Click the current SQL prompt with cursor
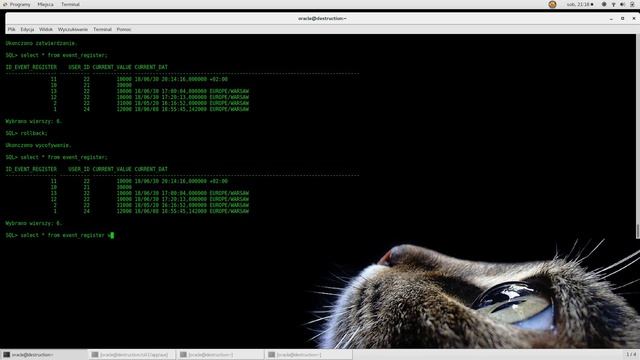The image size is (640, 360). point(60,235)
